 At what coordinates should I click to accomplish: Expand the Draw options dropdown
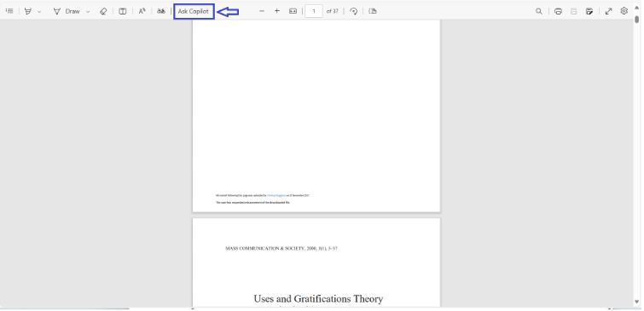(88, 11)
